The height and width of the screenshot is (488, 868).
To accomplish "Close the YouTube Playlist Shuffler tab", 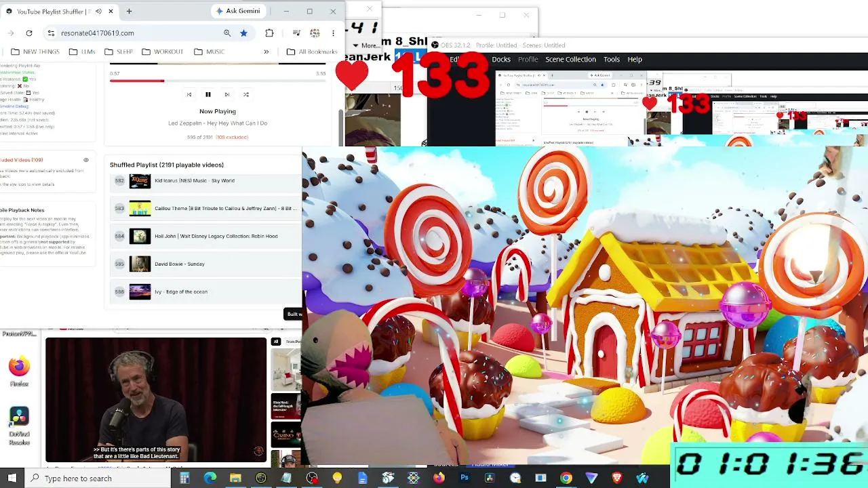I will coord(111,12).
